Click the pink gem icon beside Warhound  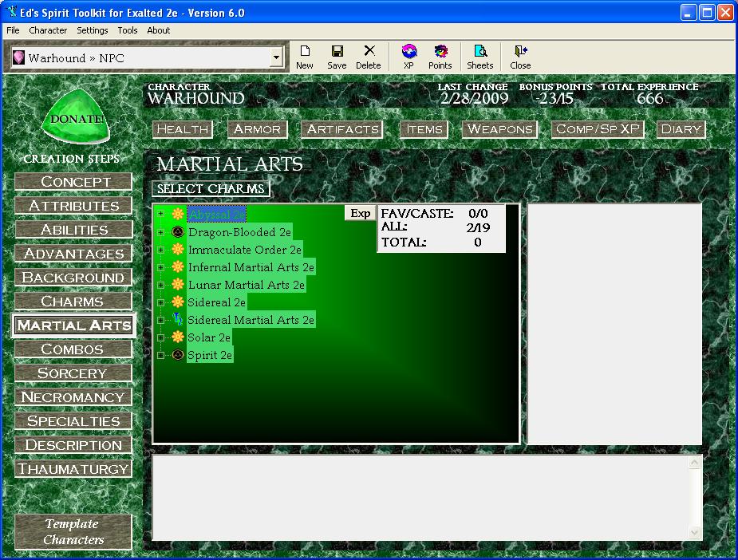(18, 57)
